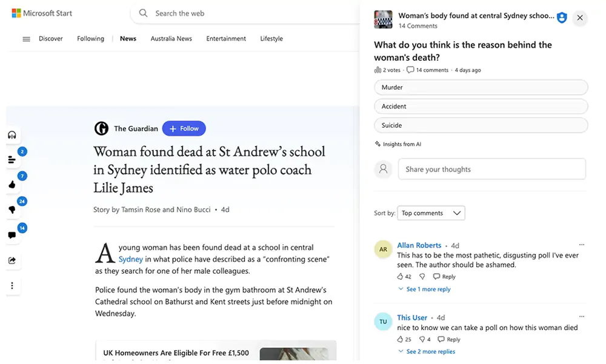The image size is (606, 364).
Task: Vote Suicide in the poll
Action: coord(481,125)
